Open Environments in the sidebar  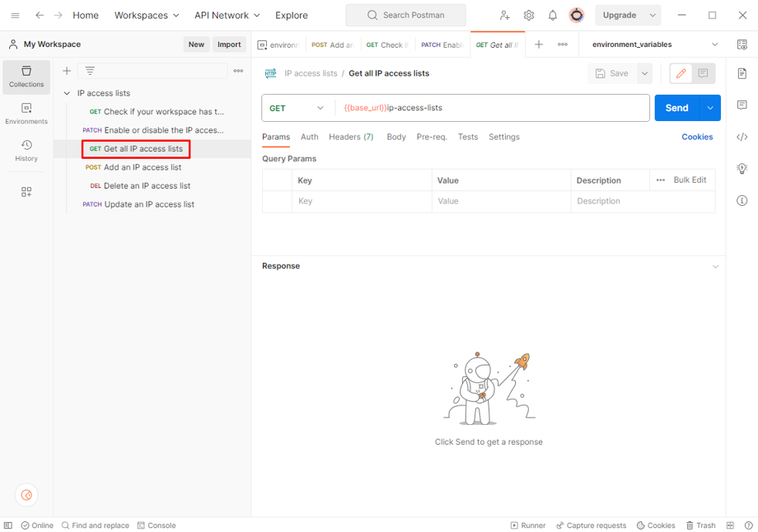tap(26, 114)
